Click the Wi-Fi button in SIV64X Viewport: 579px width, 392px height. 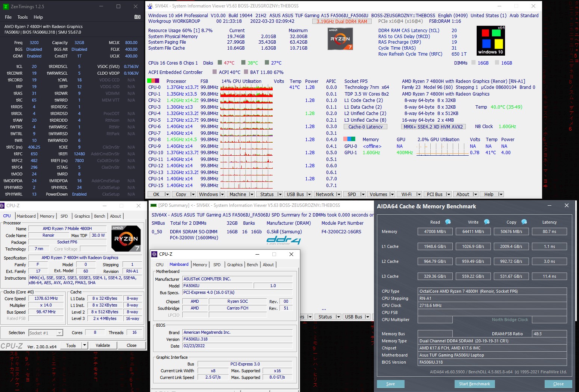pyautogui.click(x=406, y=194)
